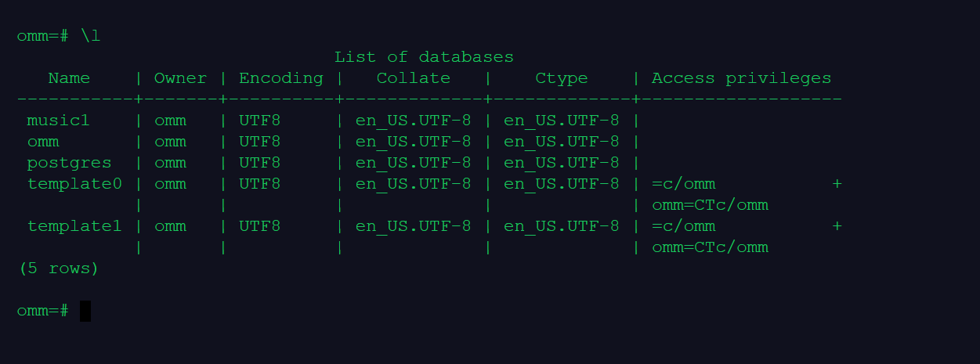Screen dimensions: 980x364
Task: Click the postgres database name
Action: (69, 163)
